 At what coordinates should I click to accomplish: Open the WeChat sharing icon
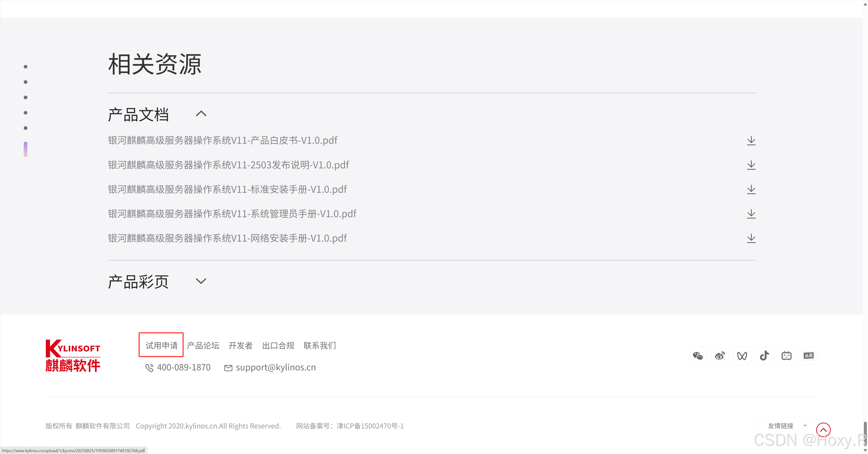[x=698, y=356]
